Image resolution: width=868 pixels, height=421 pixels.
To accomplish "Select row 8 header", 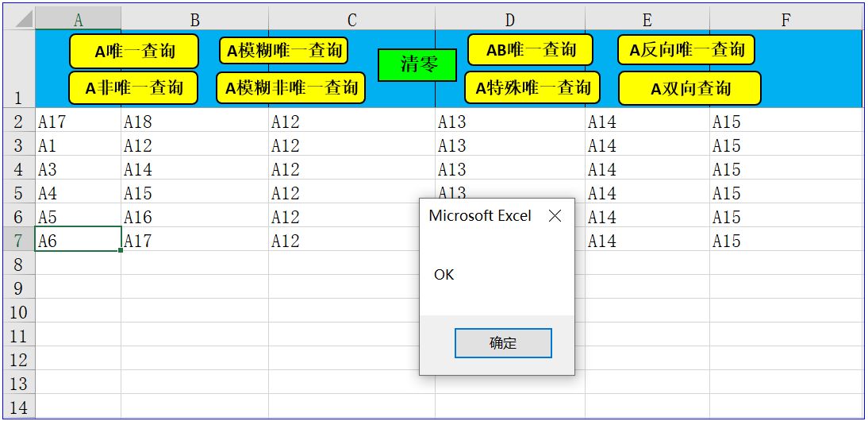I will pos(19,263).
